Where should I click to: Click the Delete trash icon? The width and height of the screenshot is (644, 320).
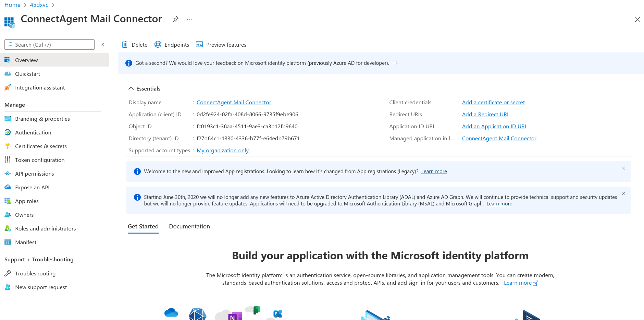(x=125, y=45)
